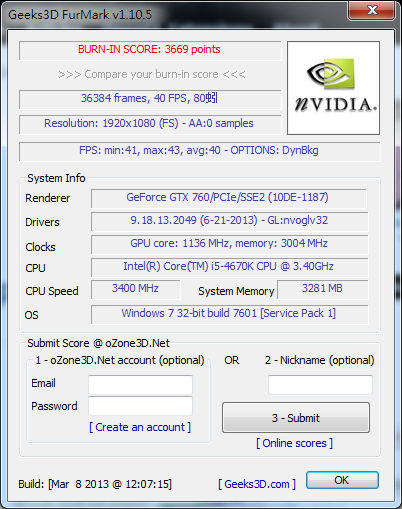This screenshot has height=509, width=402.
Task: Click the GPU core: 1136 MHz clocks value
Action: (x=229, y=243)
